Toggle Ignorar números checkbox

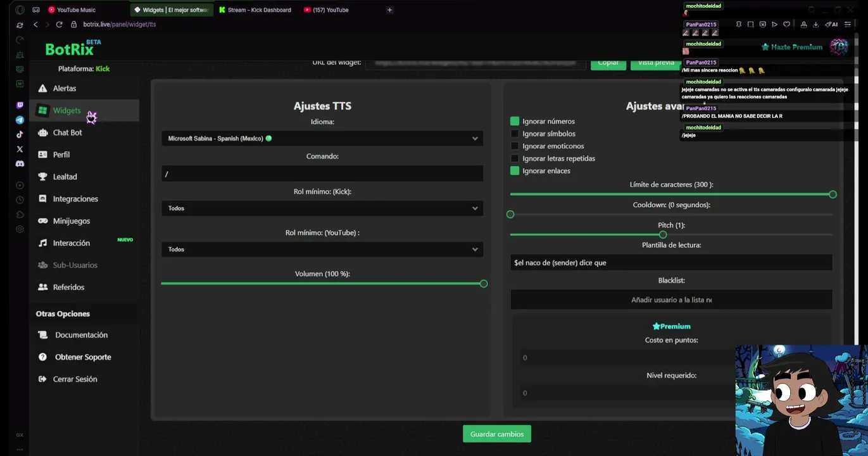(x=515, y=121)
